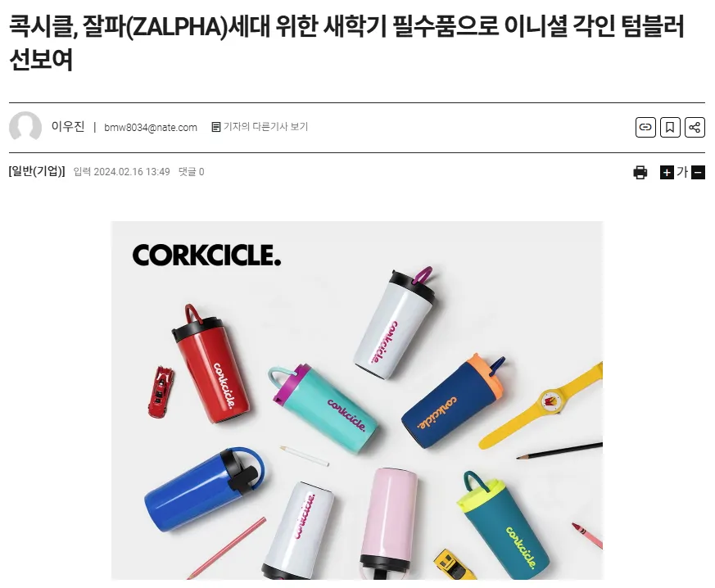Increase font size with plus button

coord(667,173)
